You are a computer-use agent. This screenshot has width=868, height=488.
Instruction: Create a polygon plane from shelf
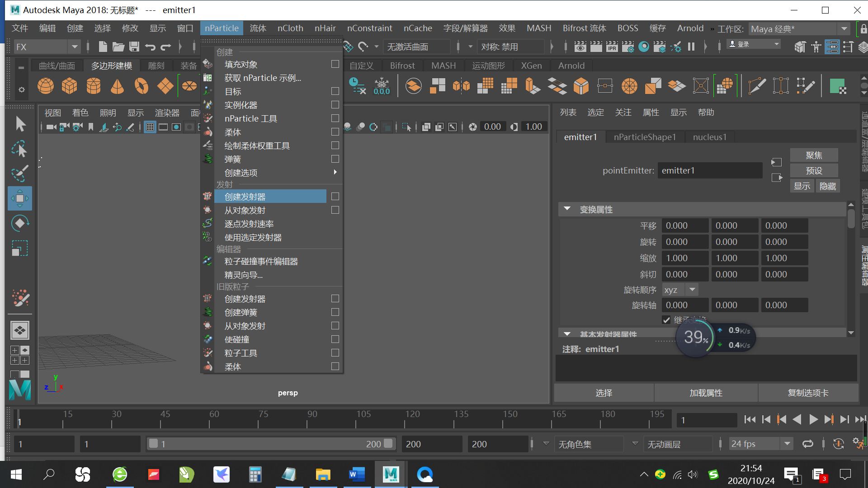coord(165,86)
